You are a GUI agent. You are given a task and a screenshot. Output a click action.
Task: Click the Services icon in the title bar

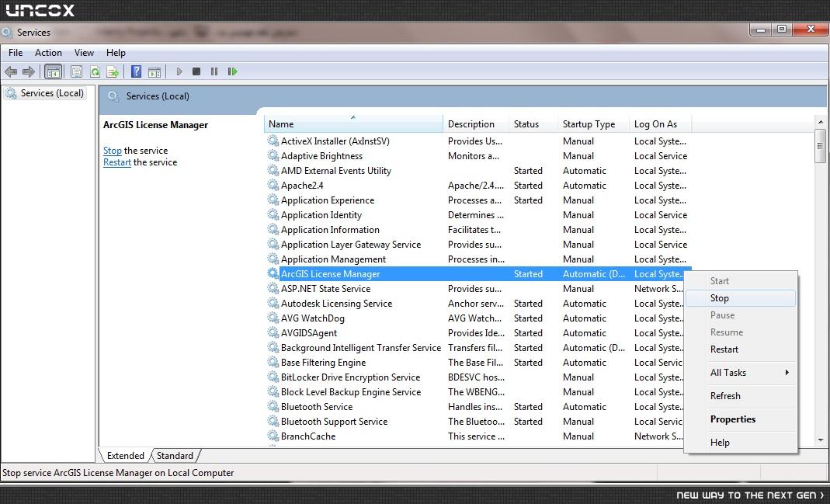click(8, 33)
